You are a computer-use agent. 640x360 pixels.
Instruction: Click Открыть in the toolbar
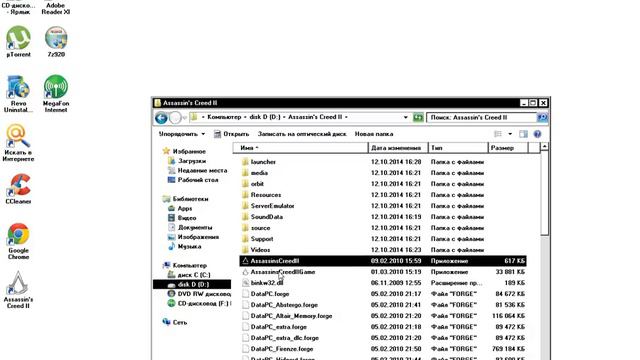231,134
